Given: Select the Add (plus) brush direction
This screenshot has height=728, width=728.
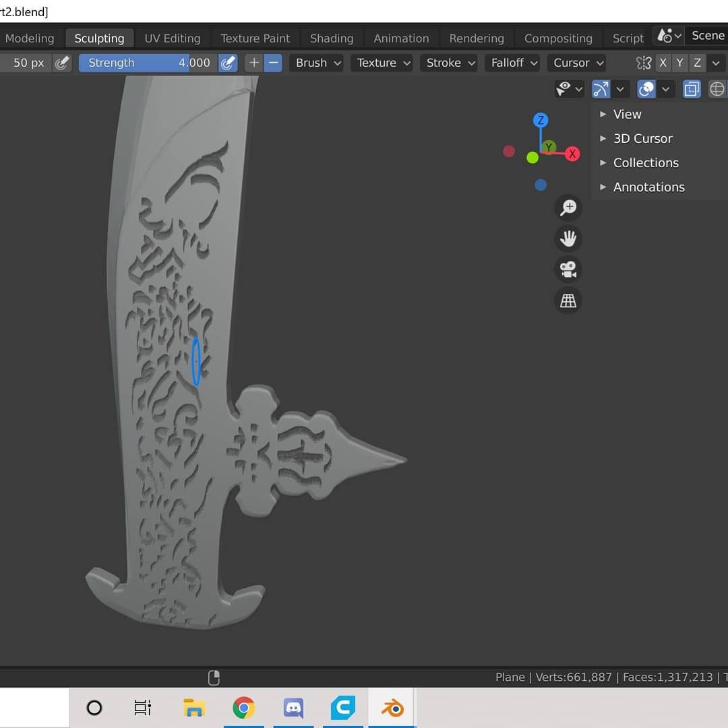Looking at the screenshot, I should (254, 63).
